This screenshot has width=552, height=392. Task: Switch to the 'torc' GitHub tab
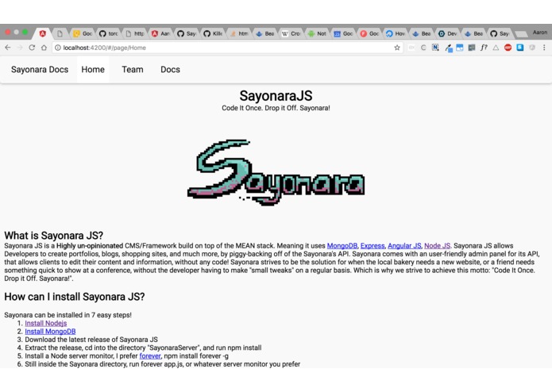point(109,33)
